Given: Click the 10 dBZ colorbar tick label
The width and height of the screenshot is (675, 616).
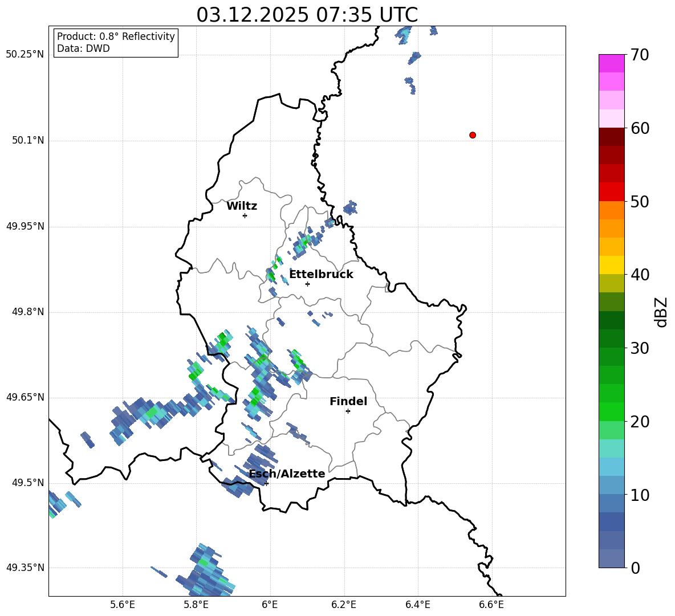Looking at the screenshot, I should pos(640,495).
